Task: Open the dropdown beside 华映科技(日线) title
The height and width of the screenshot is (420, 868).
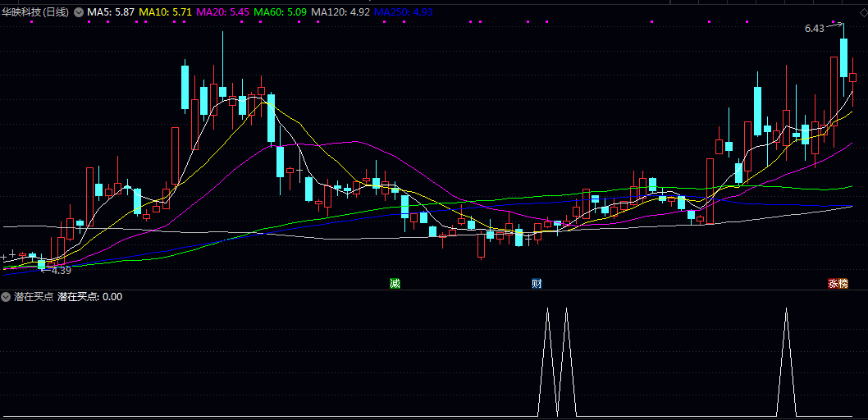Action: [78, 11]
